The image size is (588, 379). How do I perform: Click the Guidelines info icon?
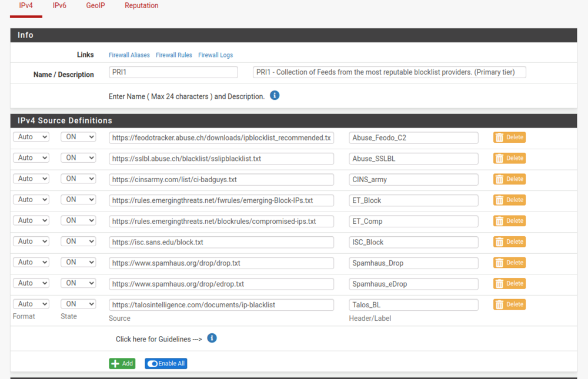pyautogui.click(x=212, y=338)
